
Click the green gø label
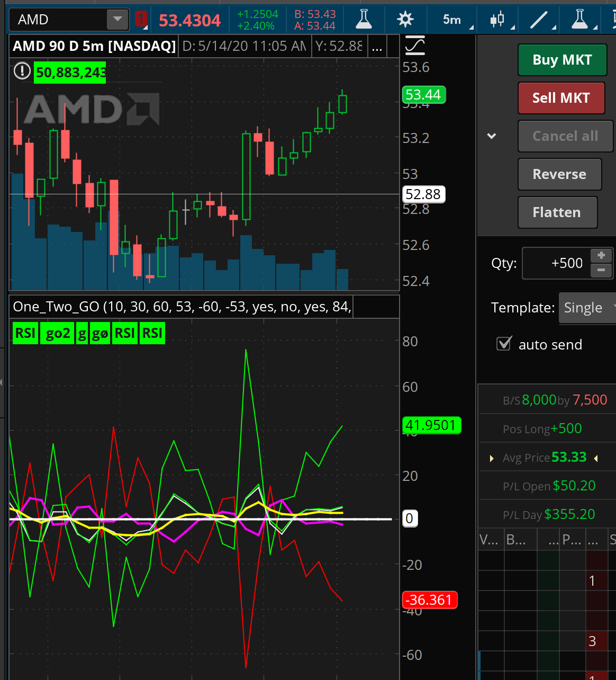coord(100,333)
